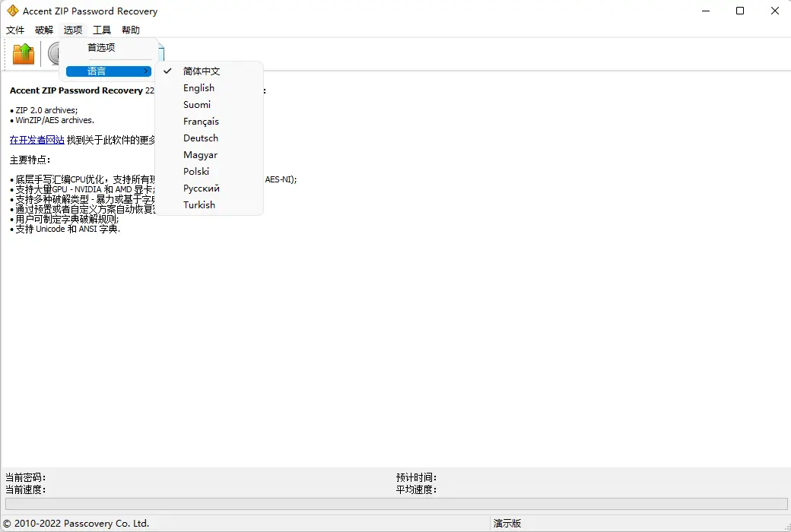Maximize the Accent ZIP Password Recovery window
This screenshot has width=791, height=532.
point(740,11)
